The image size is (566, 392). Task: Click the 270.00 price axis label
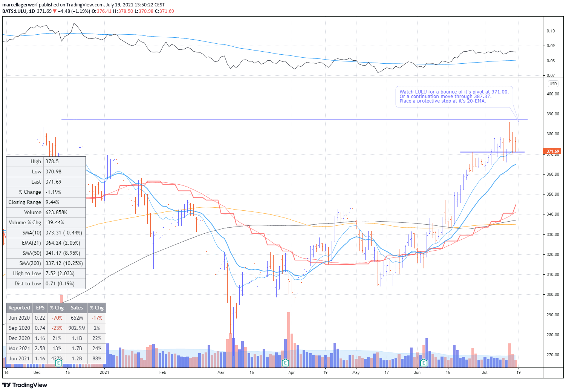pyautogui.click(x=553, y=355)
